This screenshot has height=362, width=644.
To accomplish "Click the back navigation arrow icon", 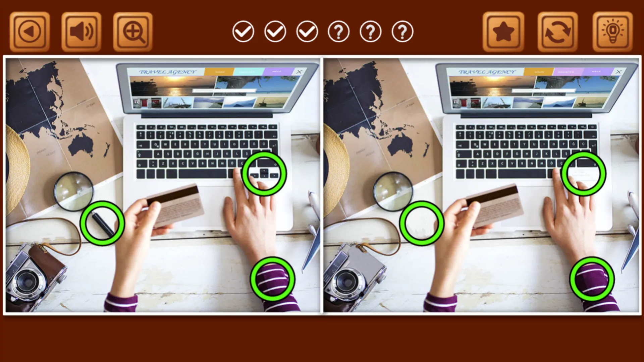I will 29,31.
